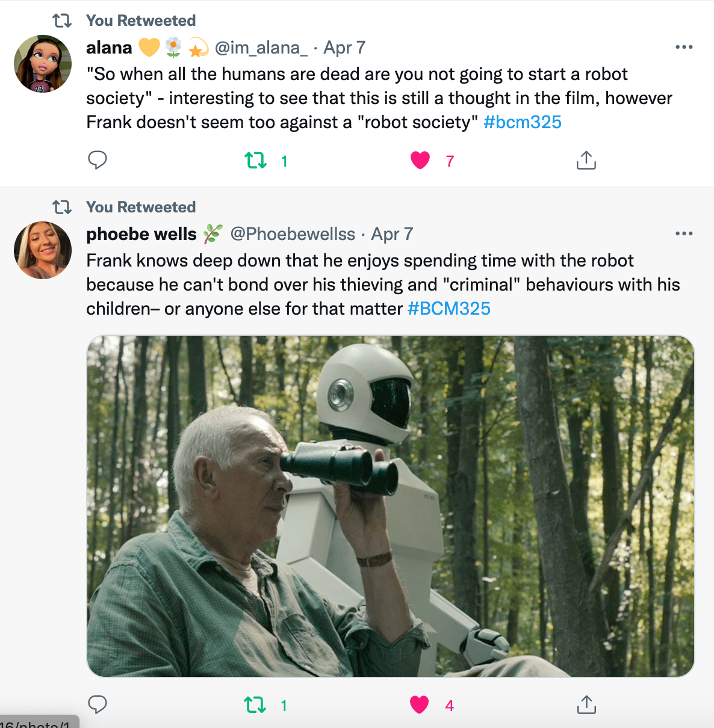Screen dimensions: 714x728
Task: Share alana's tweet via share icon
Action: coord(586,161)
